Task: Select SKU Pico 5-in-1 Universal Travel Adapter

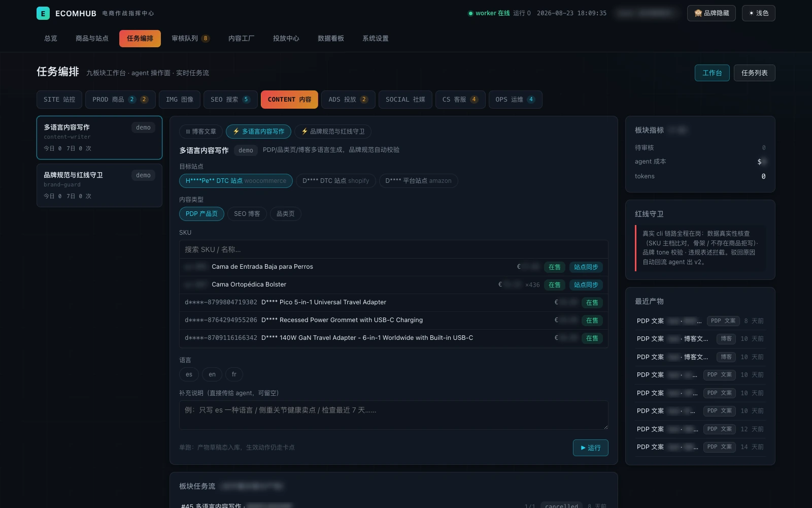Action: [x=393, y=303]
